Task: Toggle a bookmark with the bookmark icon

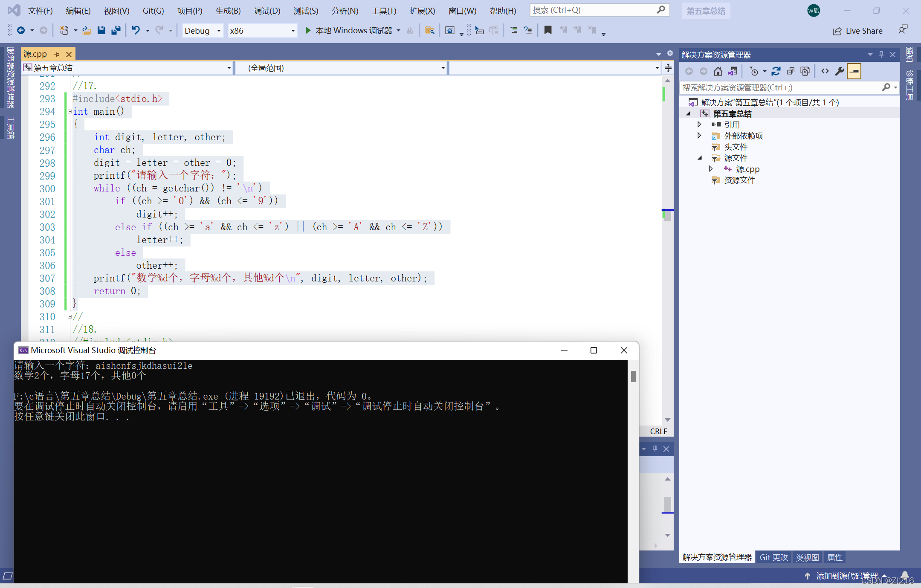Action: pos(548,30)
